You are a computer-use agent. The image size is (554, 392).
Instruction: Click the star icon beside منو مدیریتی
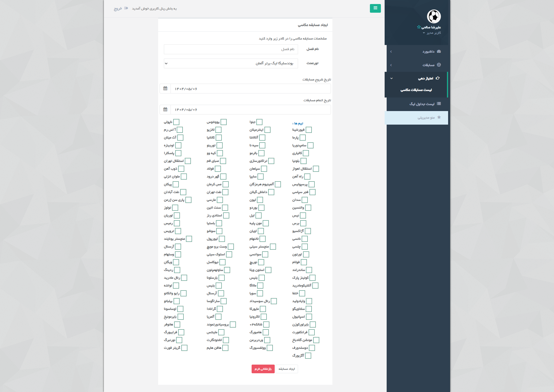[439, 117]
